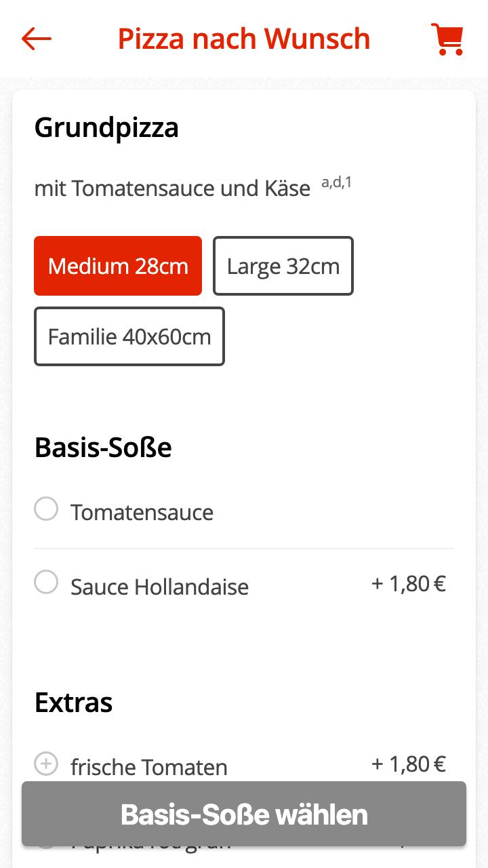Click the Pizza nach Wunsch title
This screenshot has width=488, height=868.
pos(244,39)
